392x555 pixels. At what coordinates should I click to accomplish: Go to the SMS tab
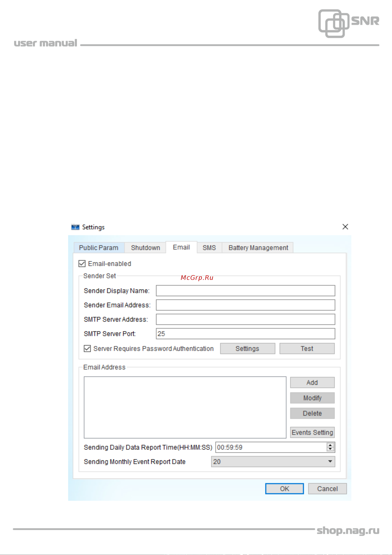tap(209, 248)
